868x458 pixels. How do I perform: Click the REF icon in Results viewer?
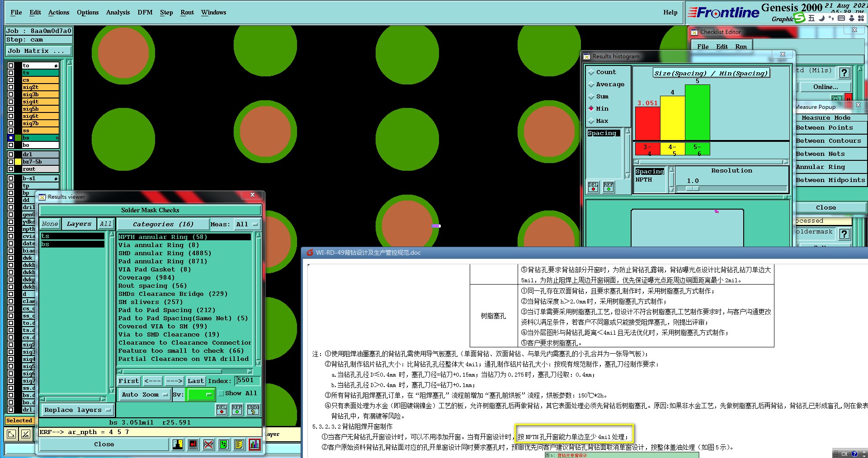(x=237, y=409)
